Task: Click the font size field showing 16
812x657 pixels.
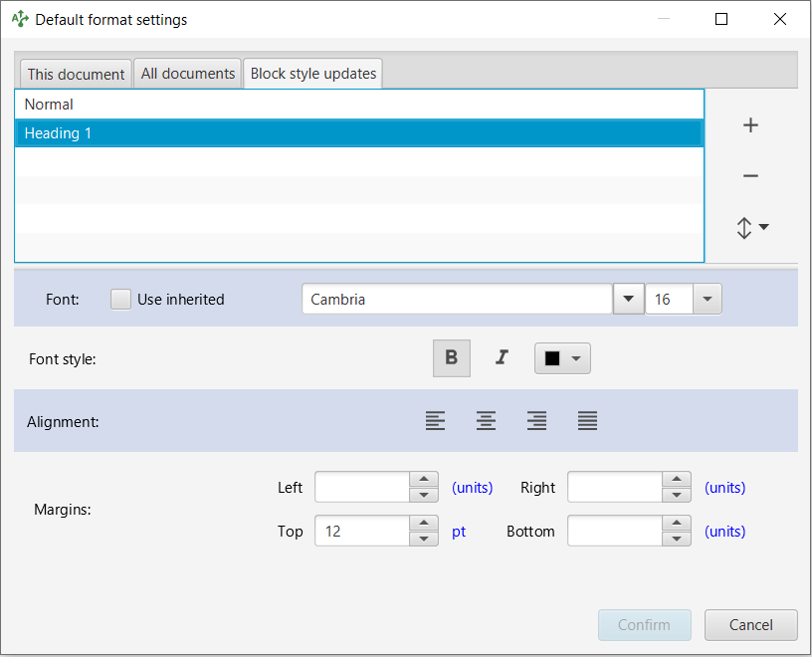Action: (669, 299)
